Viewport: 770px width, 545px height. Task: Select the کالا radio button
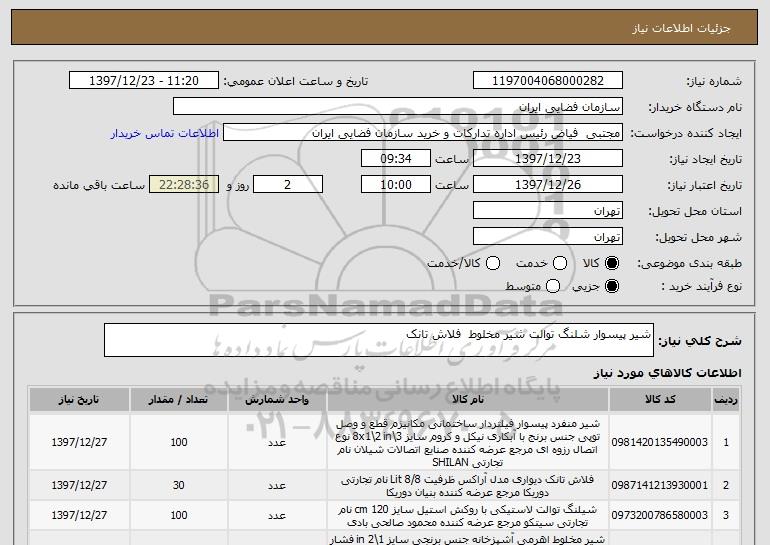tap(612, 263)
